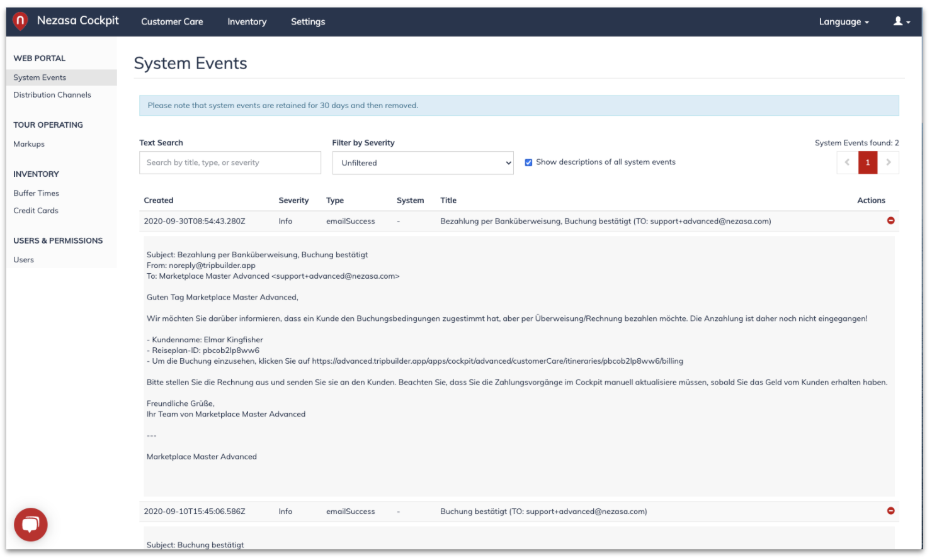This screenshot has height=560, width=932.
Task: Collapse the 2020-09-30 event with red minus icon
Action: coord(890,220)
